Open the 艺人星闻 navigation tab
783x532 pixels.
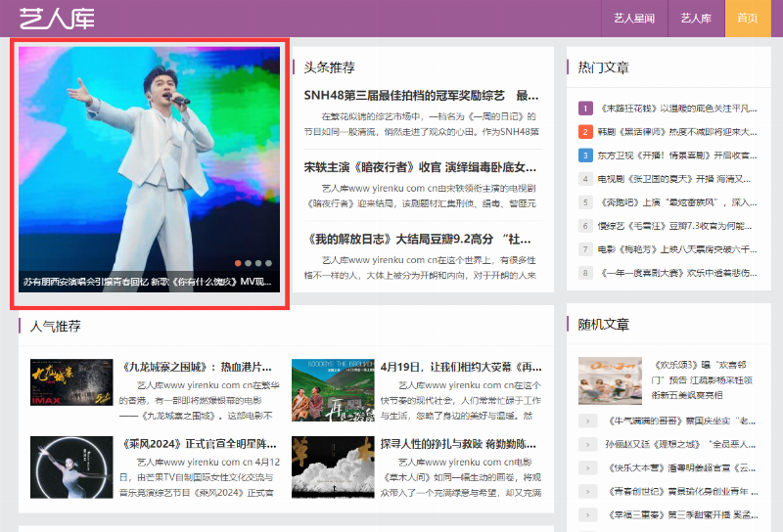pos(634,19)
